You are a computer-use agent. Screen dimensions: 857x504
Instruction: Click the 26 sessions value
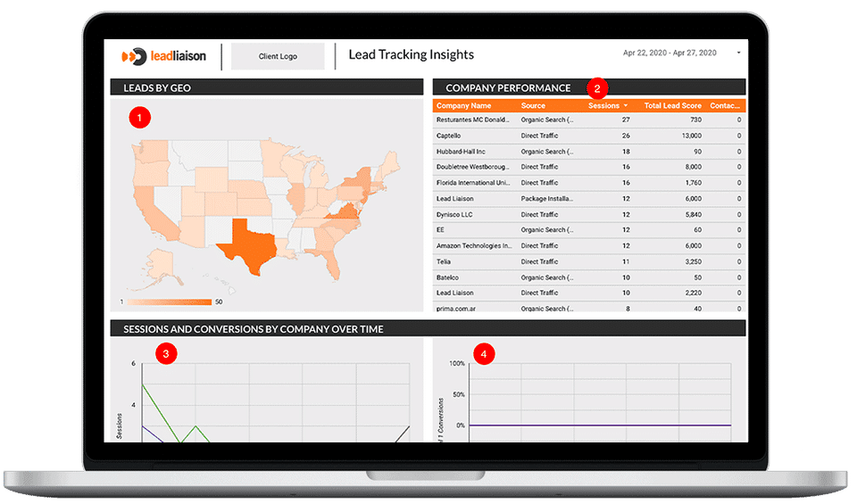coord(626,136)
